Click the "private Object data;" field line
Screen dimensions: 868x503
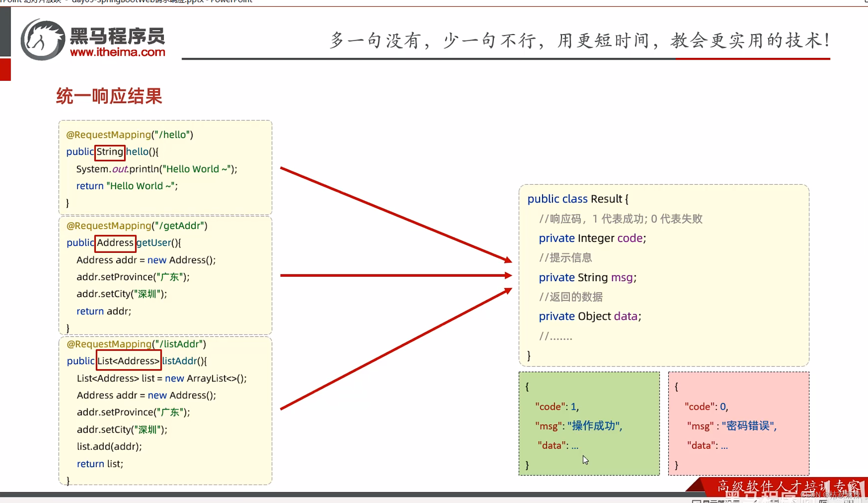click(x=589, y=316)
